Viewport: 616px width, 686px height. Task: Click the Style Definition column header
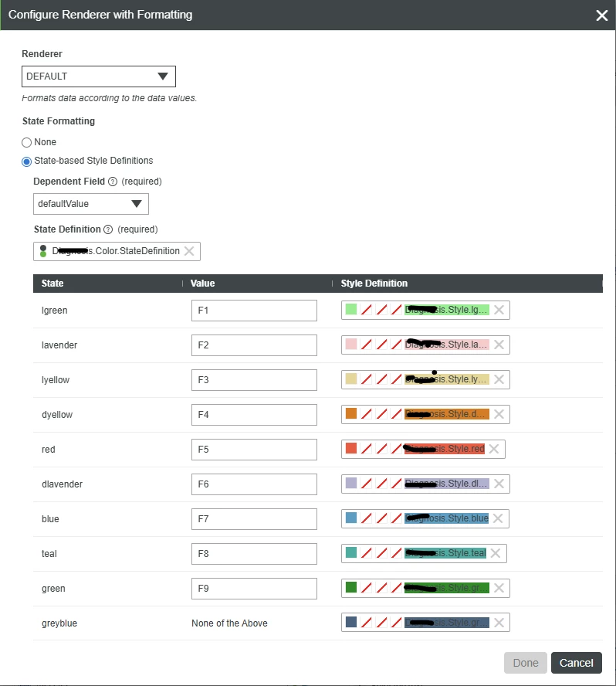click(x=468, y=284)
